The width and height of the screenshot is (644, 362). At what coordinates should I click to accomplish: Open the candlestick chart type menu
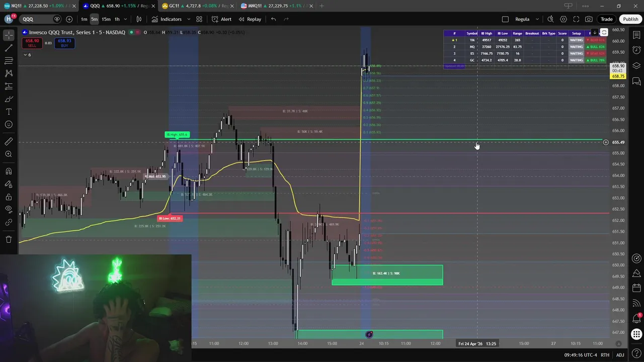pos(139,19)
